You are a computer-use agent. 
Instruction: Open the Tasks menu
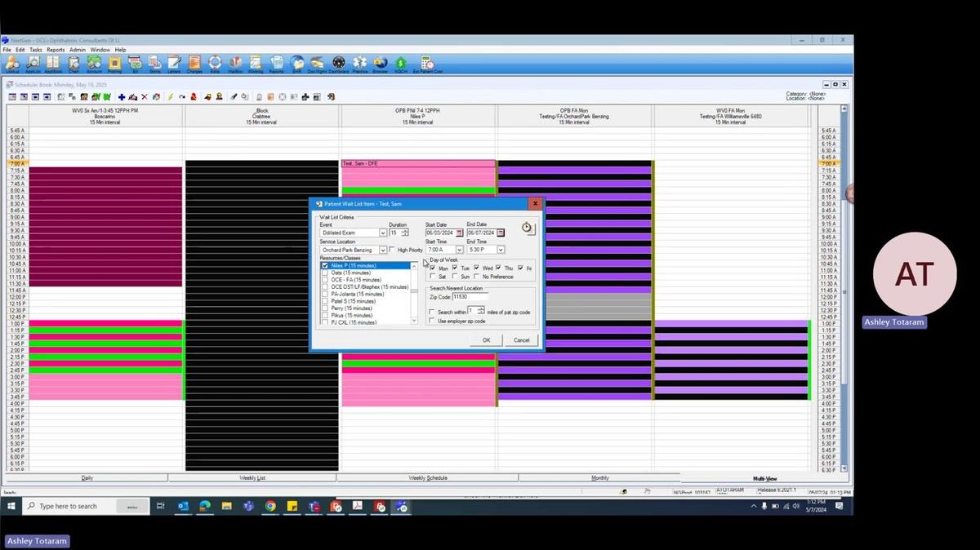point(36,50)
